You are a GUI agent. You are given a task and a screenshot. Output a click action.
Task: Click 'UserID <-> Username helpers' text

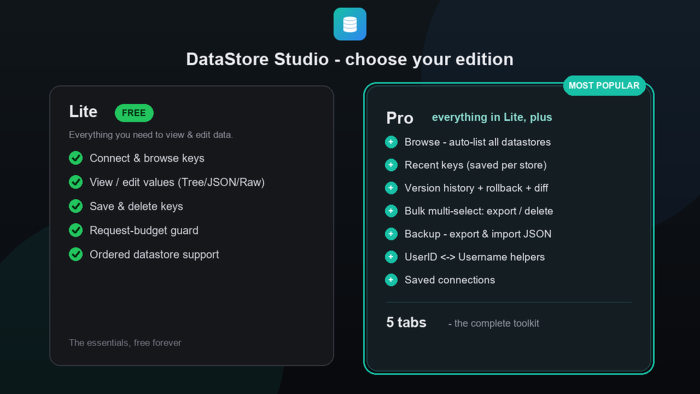point(475,257)
